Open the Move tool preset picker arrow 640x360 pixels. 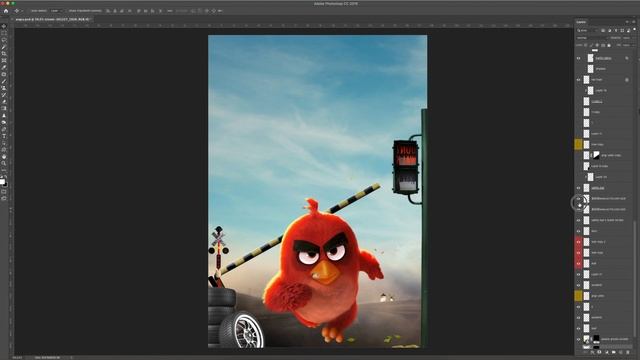[22, 11]
